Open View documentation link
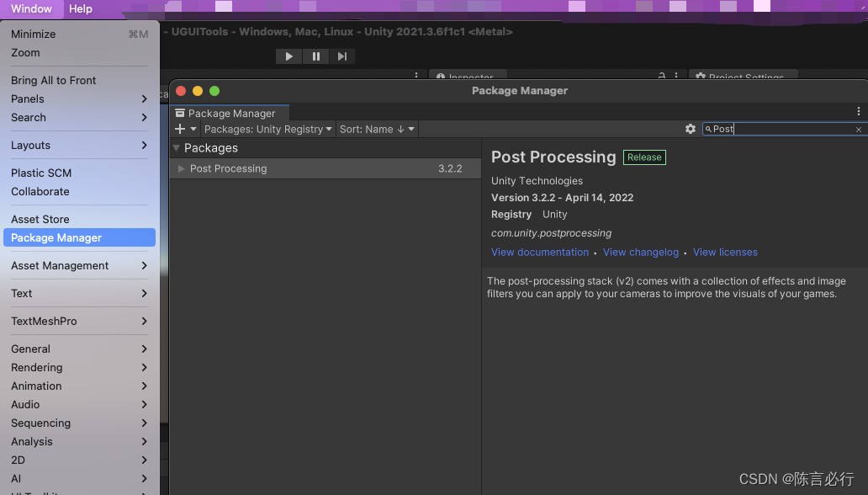The width and height of the screenshot is (868, 495). (x=540, y=253)
